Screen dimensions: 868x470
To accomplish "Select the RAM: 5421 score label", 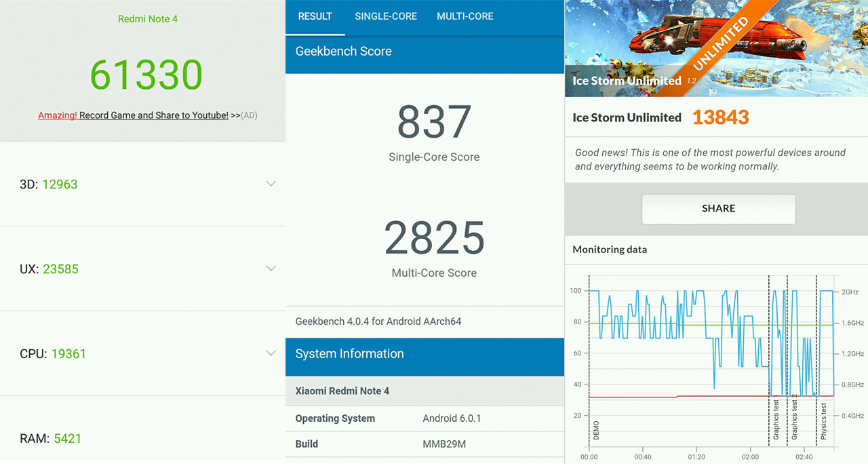I will [51, 438].
